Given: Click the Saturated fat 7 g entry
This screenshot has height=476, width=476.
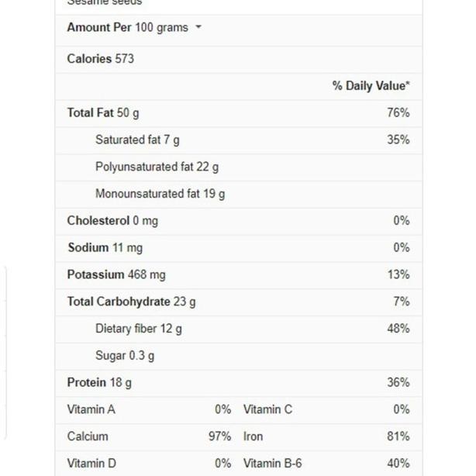Looking at the screenshot, I should [137, 140].
